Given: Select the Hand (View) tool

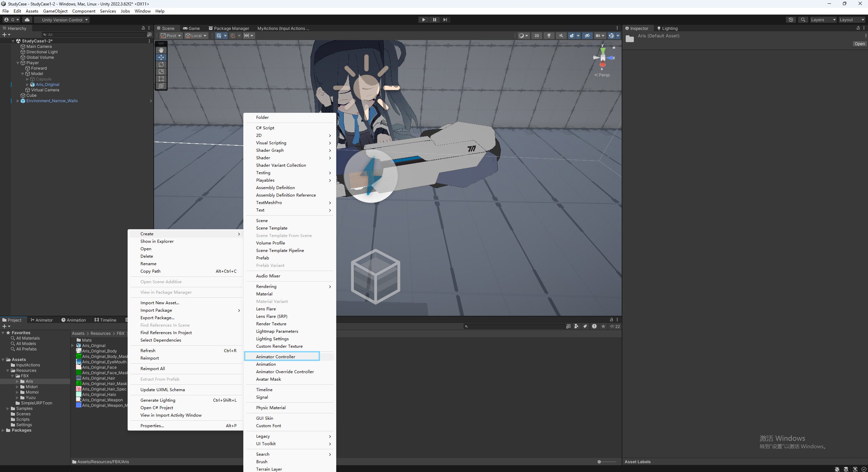Looking at the screenshot, I should click(161, 50).
